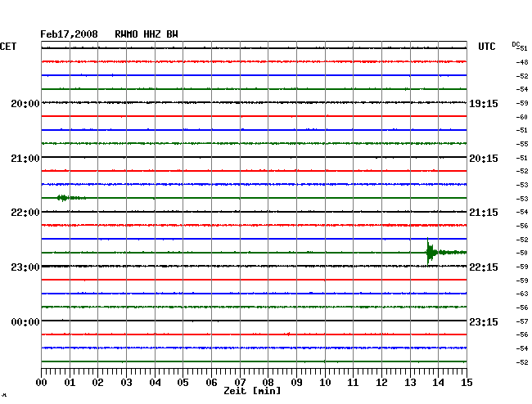Select the date label Feb17,2008
The width and height of the screenshot is (532, 404).
pyautogui.click(x=69, y=34)
